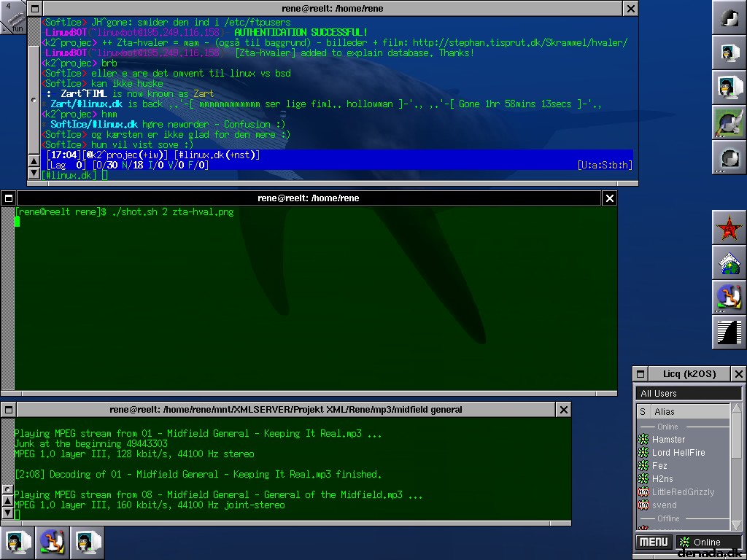Select Hamster in the Licq contact list
This screenshot has width=747, height=560.
(683, 439)
